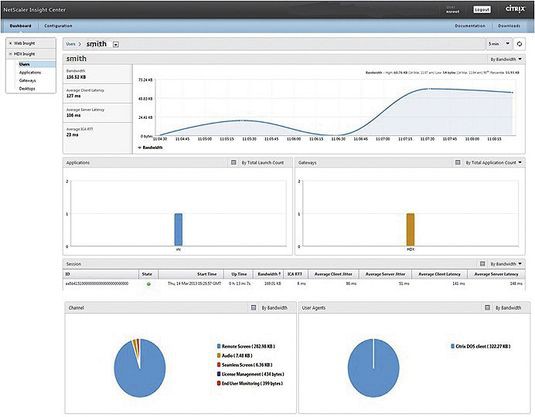Screen dimensions: 535x417
Task: Sort by Average Client Latency column
Action: coord(439,274)
